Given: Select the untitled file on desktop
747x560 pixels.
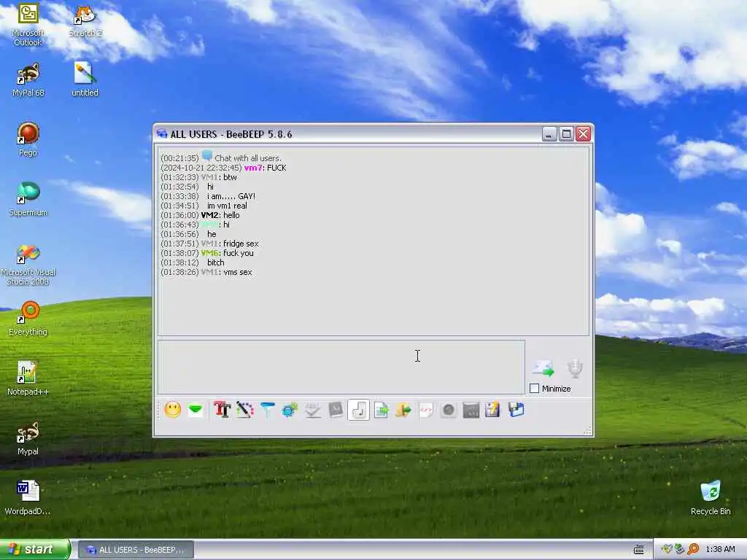Looking at the screenshot, I should tap(85, 79).
